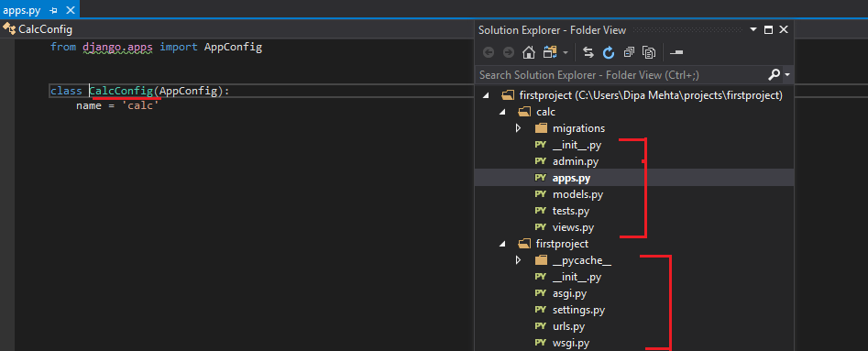This screenshot has height=351, width=868.
Task: Select the calc folder
Action: tap(545, 112)
